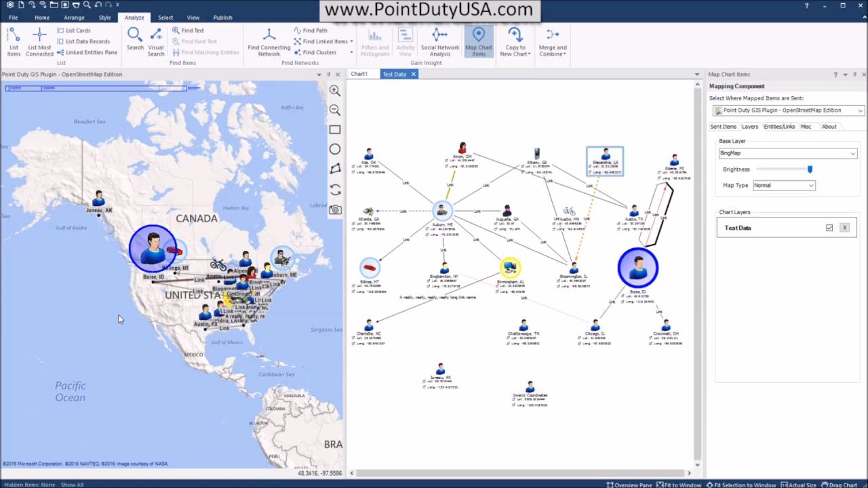Select the polygon selection map tool
868x488 pixels.
335,169
